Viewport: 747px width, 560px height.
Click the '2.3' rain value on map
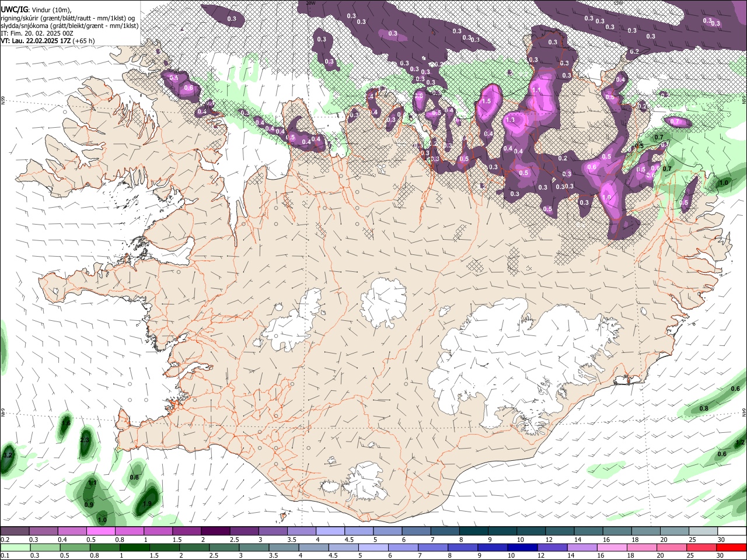point(85,440)
